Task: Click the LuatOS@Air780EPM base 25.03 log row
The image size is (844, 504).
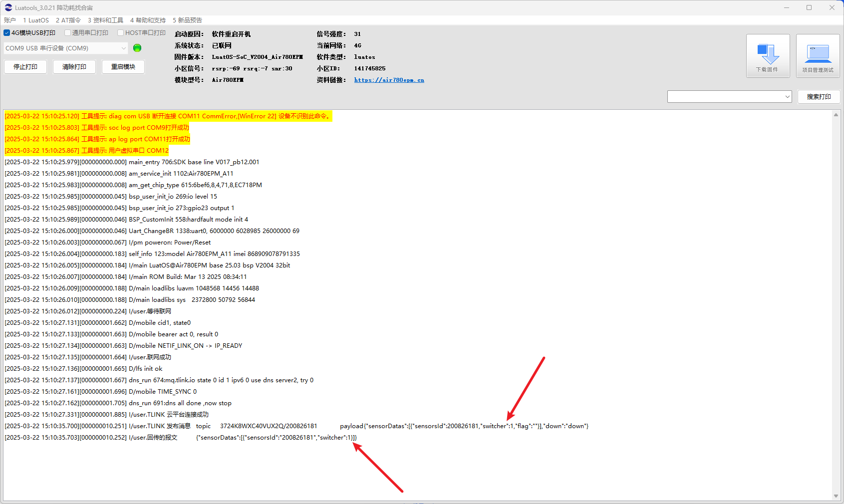Action: 147,265
